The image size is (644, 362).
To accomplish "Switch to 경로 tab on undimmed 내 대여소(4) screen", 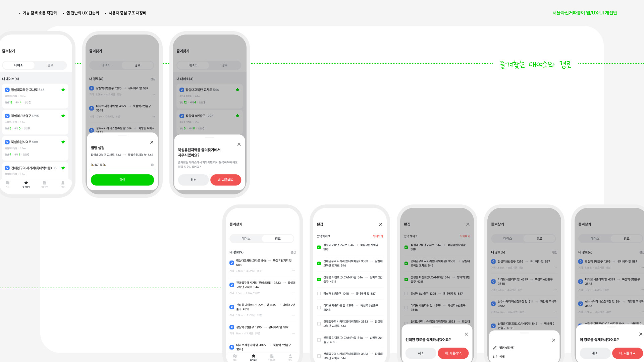I will [x=50, y=65].
